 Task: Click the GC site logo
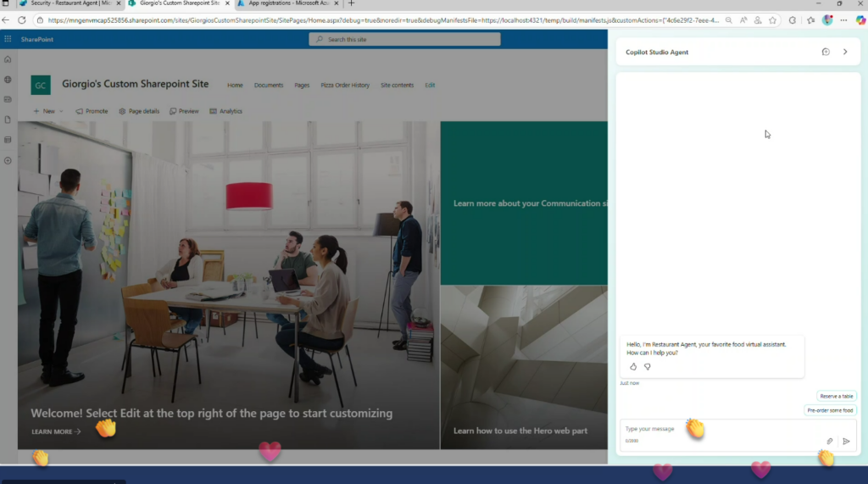(x=41, y=86)
